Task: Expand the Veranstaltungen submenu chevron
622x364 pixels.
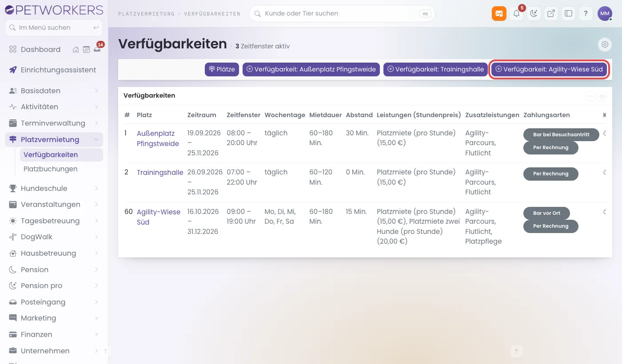Action: pos(96,205)
